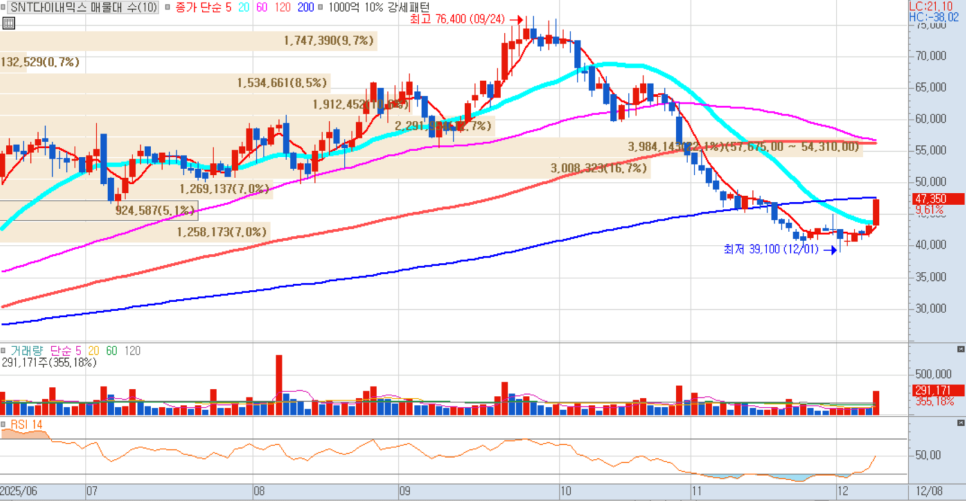Click the 3,008,323(16.7%) volume profile label
The image size is (966, 501).
[598, 168]
